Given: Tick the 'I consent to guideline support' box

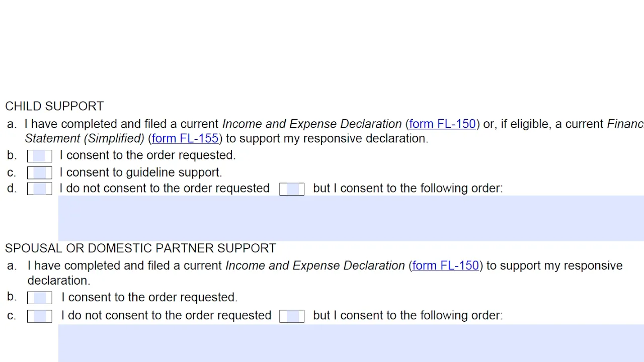Looking at the screenshot, I should (40, 173).
